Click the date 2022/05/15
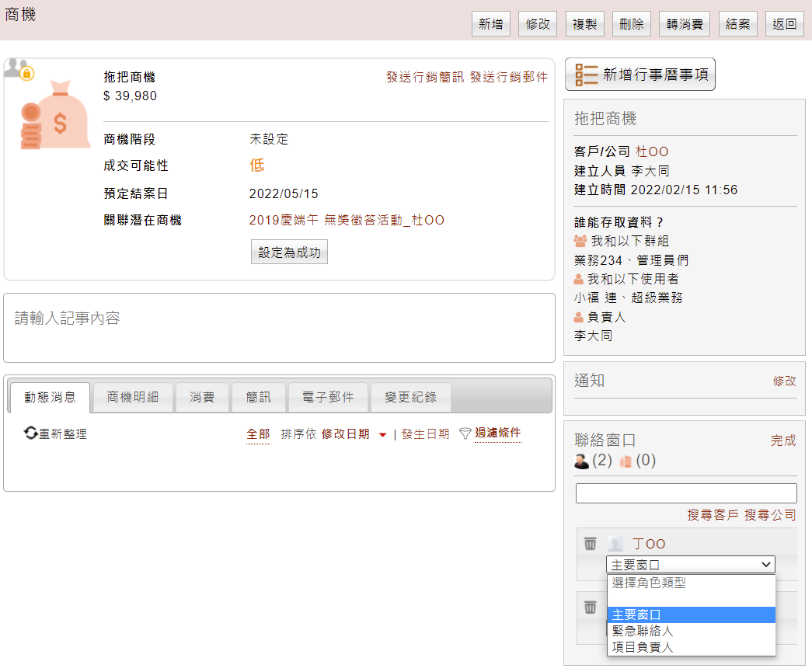The width and height of the screenshot is (812, 672). point(284,193)
